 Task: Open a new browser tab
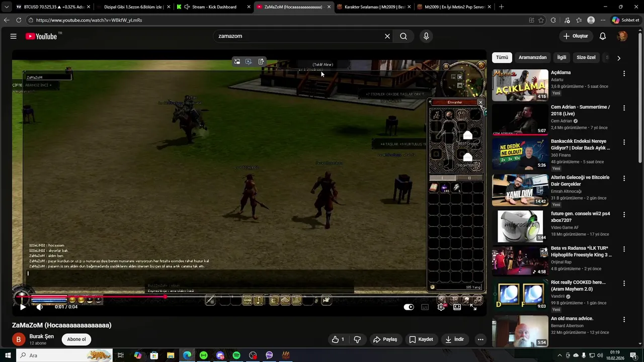(501, 7)
